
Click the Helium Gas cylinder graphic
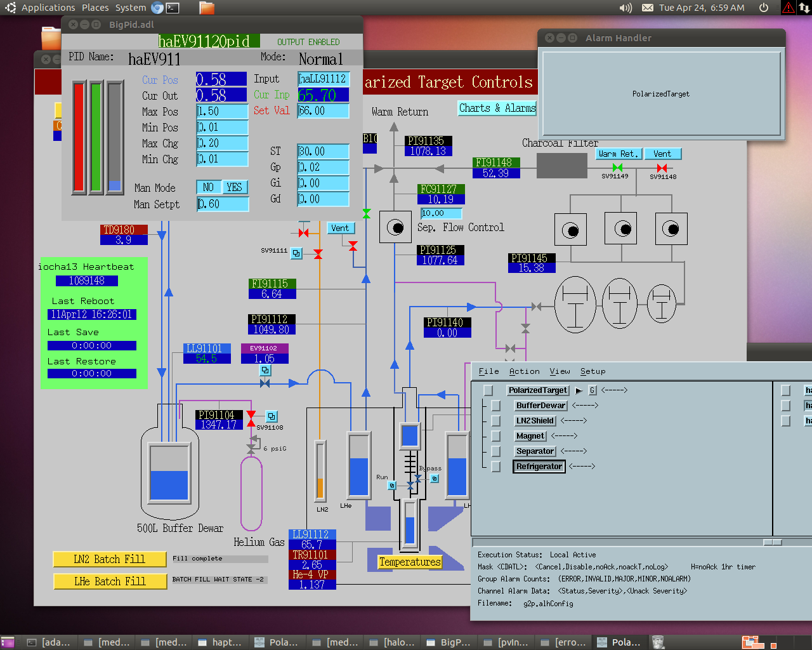(251, 493)
